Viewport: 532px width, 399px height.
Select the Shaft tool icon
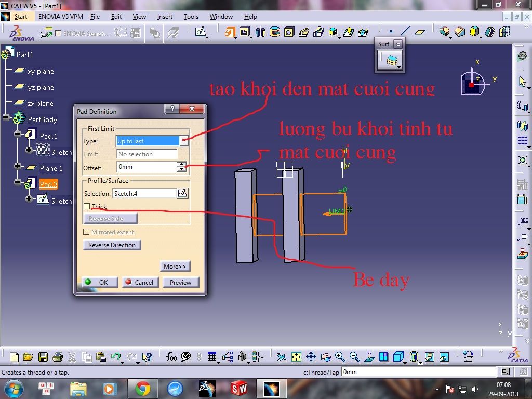tap(260, 32)
